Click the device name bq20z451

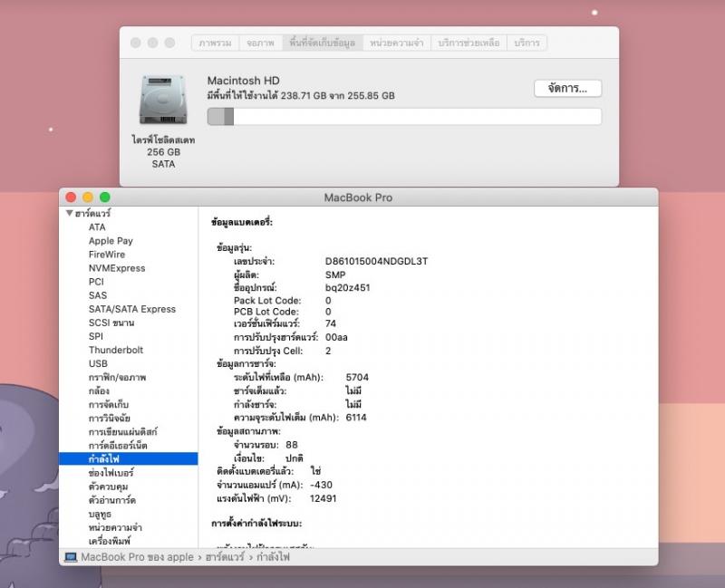tap(348, 287)
